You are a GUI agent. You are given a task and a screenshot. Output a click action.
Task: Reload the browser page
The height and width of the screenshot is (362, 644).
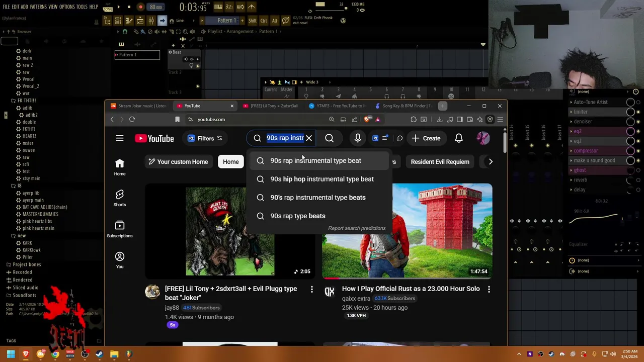(132, 119)
